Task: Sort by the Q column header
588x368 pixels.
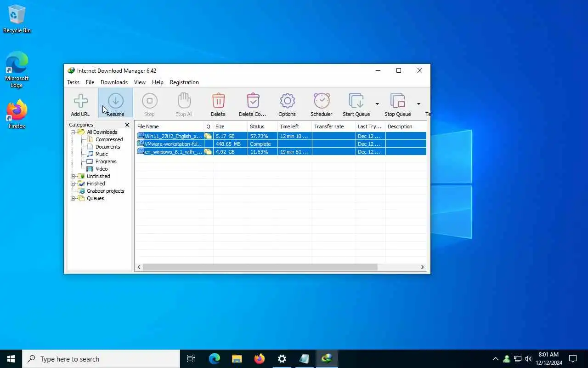Action: [209, 126]
